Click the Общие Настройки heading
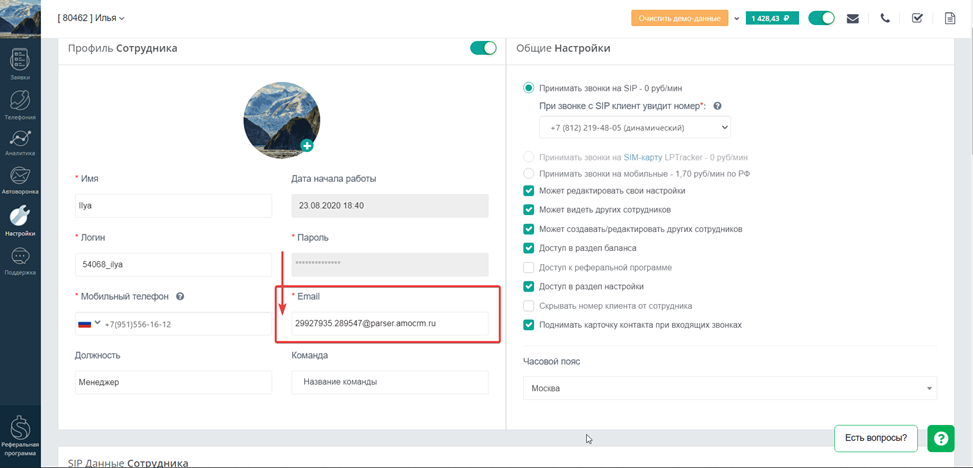This screenshot has width=973, height=468. pyautogui.click(x=563, y=48)
